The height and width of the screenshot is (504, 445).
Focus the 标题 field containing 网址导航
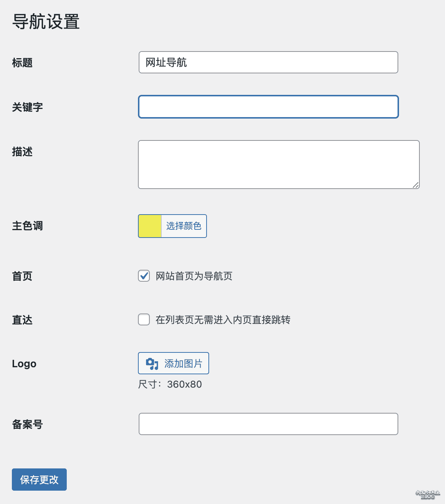(x=268, y=62)
